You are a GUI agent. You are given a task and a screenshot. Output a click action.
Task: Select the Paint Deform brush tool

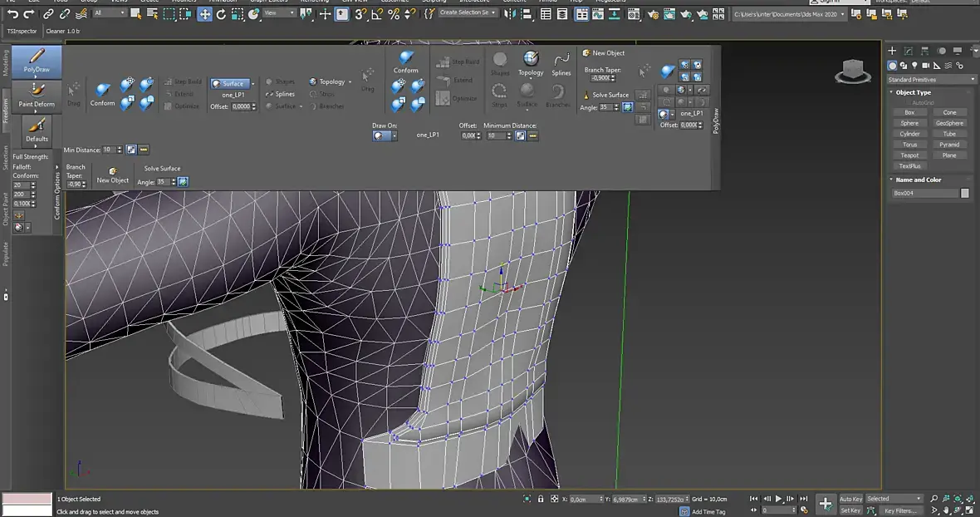point(37,96)
